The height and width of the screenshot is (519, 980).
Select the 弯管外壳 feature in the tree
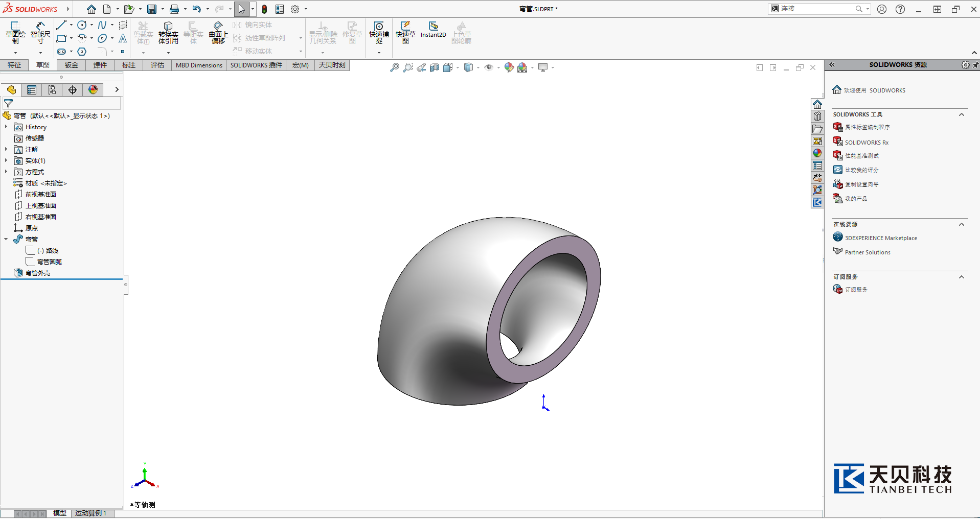(x=38, y=273)
